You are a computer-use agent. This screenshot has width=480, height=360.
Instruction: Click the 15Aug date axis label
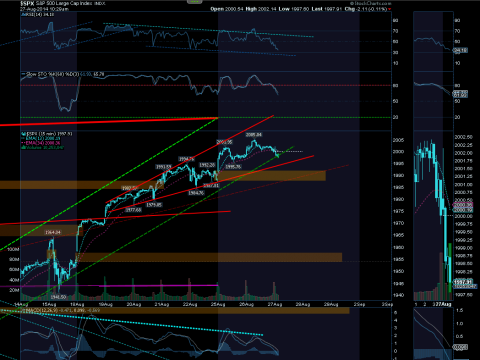click(49, 304)
